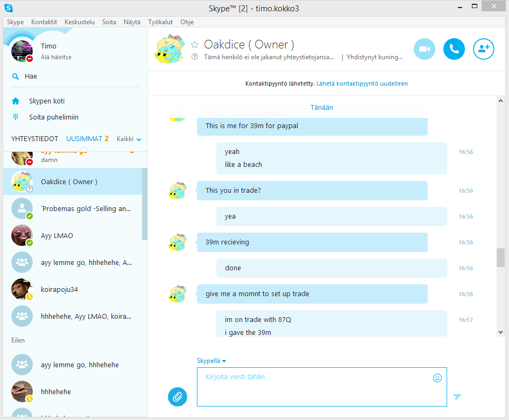Viewport: 509px width, 420px height.
Task: Click the search magnifier icon
Action: click(15, 76)
